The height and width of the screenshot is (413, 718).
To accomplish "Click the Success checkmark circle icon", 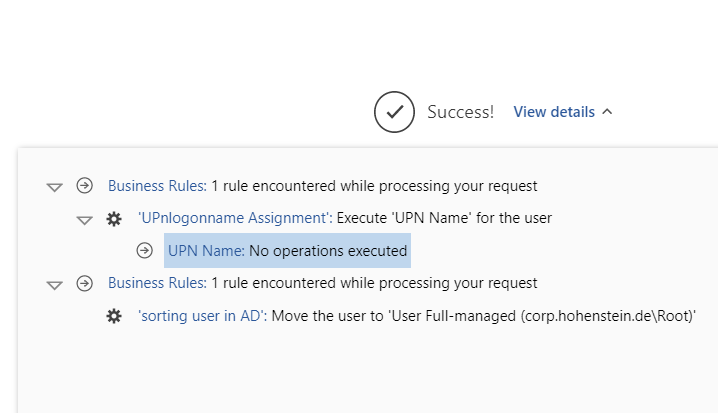I will click(394, 112).
